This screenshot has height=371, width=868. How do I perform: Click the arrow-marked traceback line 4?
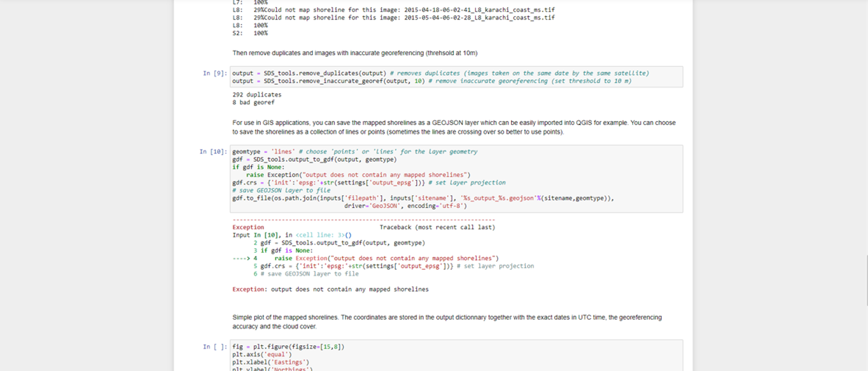(x=365, y=258)
